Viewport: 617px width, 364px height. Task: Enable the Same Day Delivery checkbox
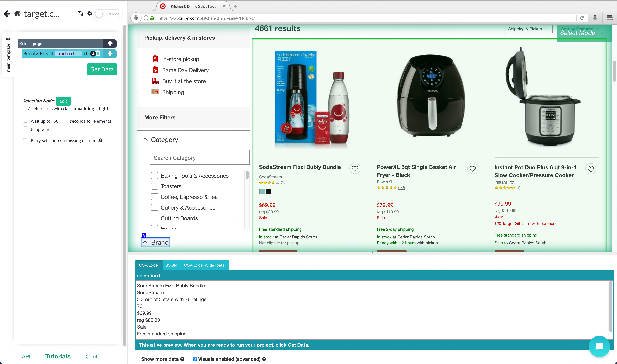coord(145,70)
